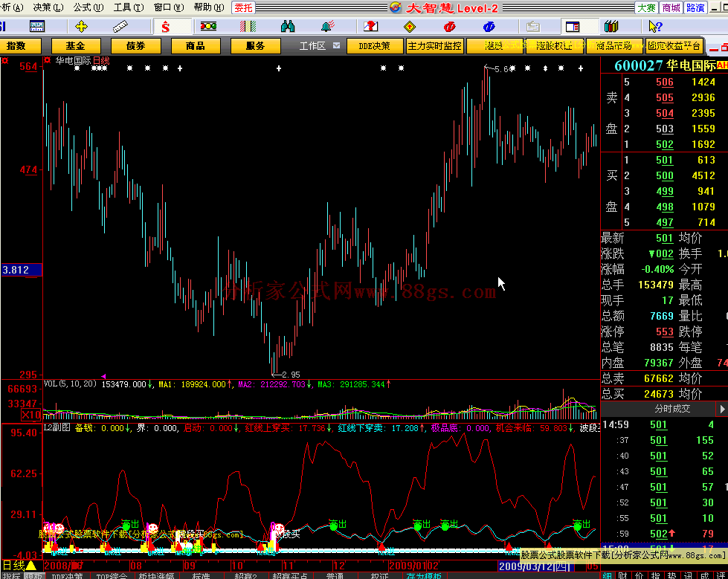
Task: Click the buy-1 price 501
Action: click(664, 160)
